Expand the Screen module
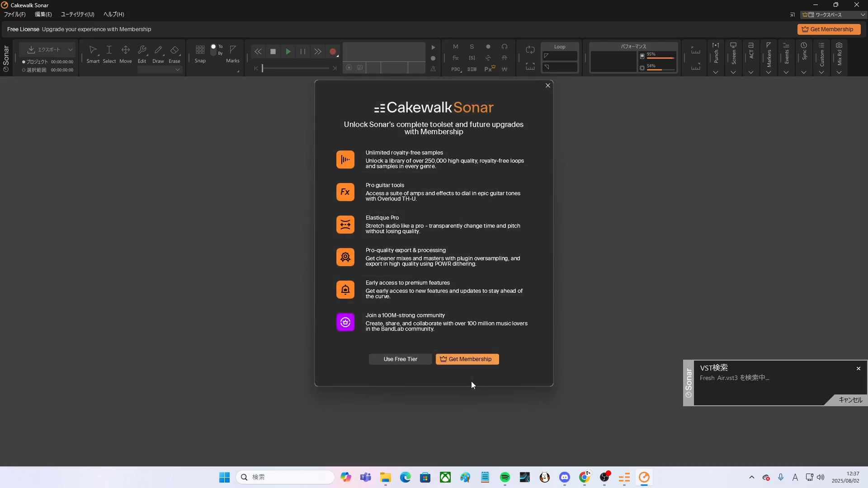Image resolution: width=868 pixels, height=488 pixels. pyautogui.click(x=733, y=72)
